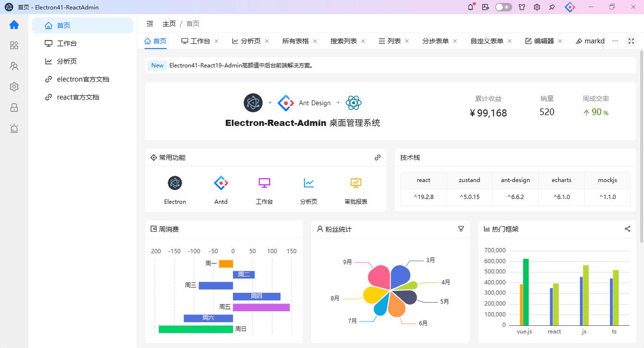Click the filter icon in 粉丝统计 card

click(461, 229)
